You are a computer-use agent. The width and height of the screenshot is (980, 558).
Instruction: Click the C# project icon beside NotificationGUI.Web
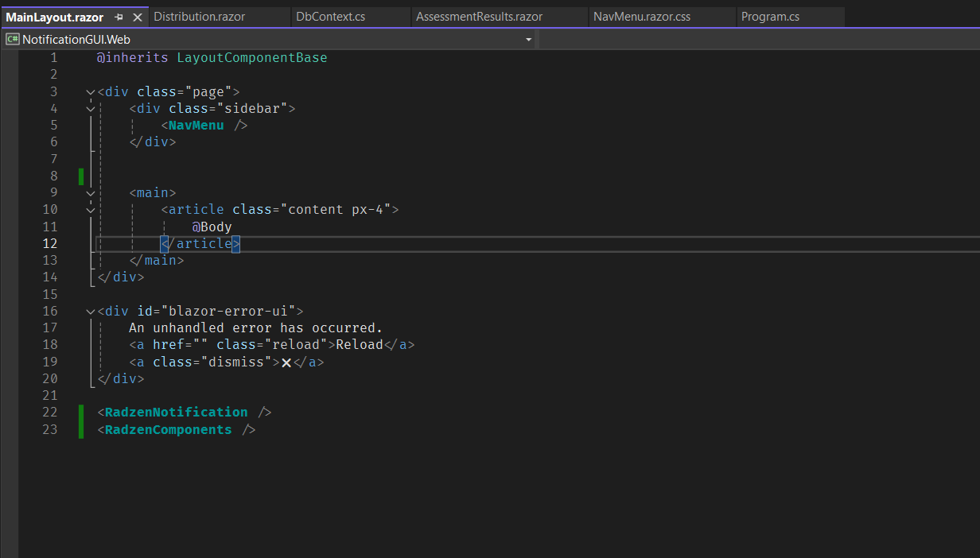tap(12, 39)
